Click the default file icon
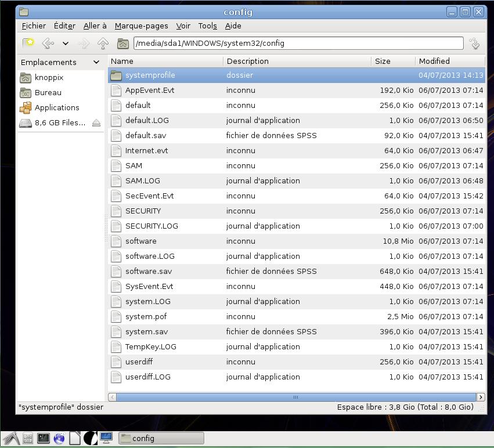The width and height of the screenshot is (494, 448). pyautogui.click(x=116, y=106)
